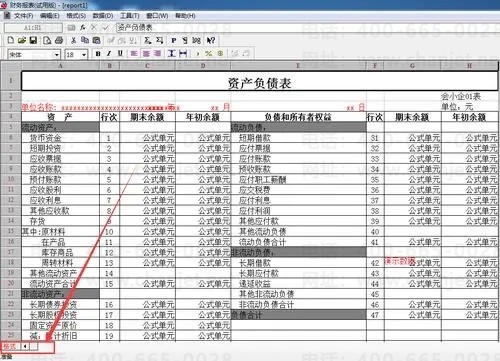Toggle Bold formatting

click(x=98, y=53)
